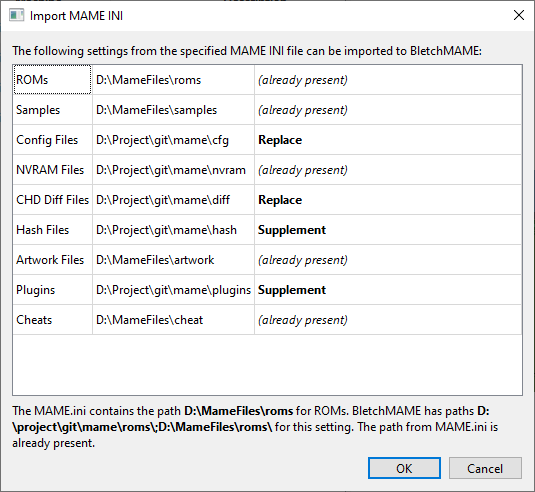Click the Import MAME INI window icon
The height and width of the screenshot is (492, 535).
(x=16, y=16)
